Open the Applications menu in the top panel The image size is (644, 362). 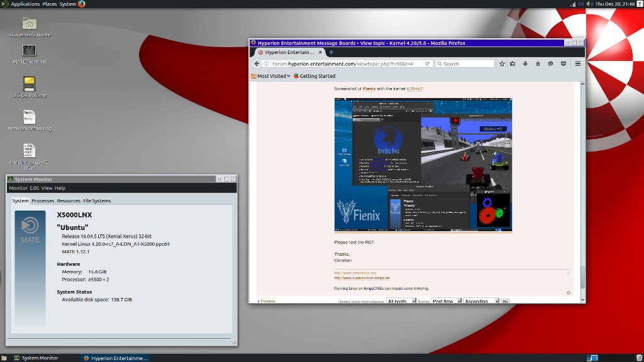tap(25, 4)
